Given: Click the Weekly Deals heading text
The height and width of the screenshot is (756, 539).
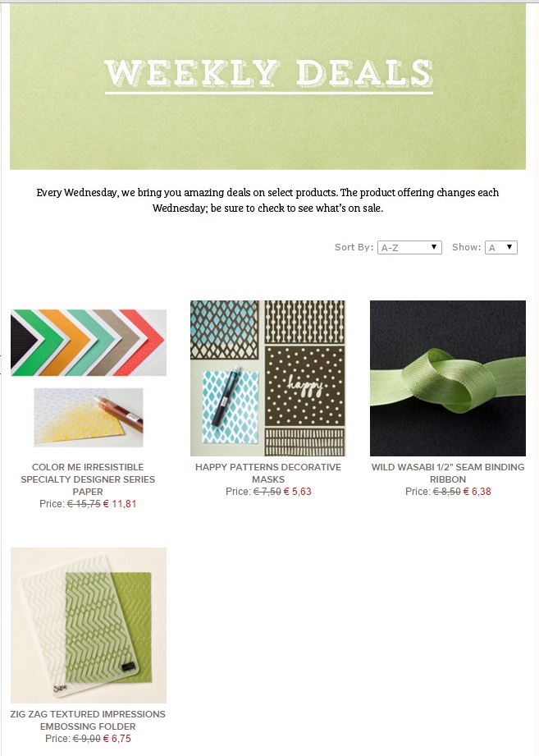Looking at the screenshot, I should pyautogui.click(x=269, y=74).
